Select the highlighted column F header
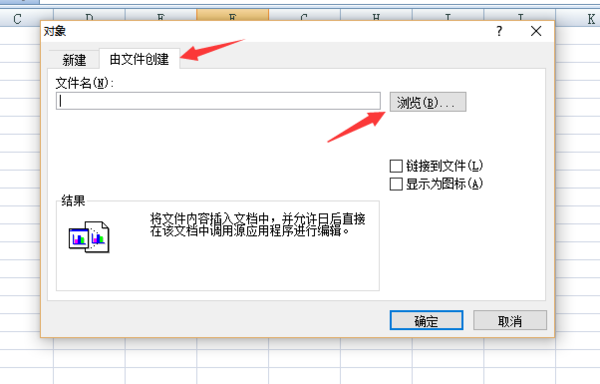 pos(232,15)
